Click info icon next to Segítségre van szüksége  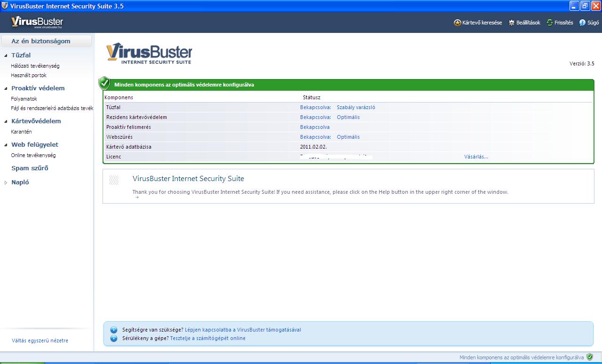click(113, 330)
